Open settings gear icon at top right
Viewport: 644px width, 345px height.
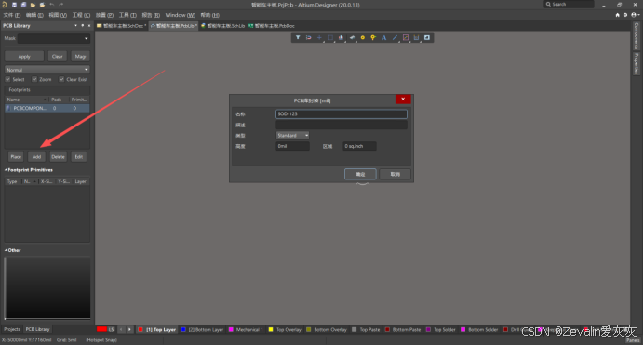pyautogui.click(x=625, y=15)
